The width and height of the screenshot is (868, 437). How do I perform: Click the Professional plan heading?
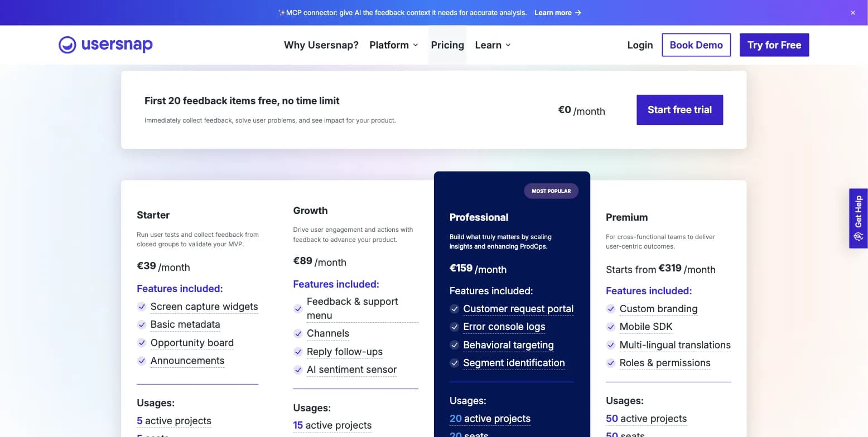pyautogui.click(x=479, y=217)
